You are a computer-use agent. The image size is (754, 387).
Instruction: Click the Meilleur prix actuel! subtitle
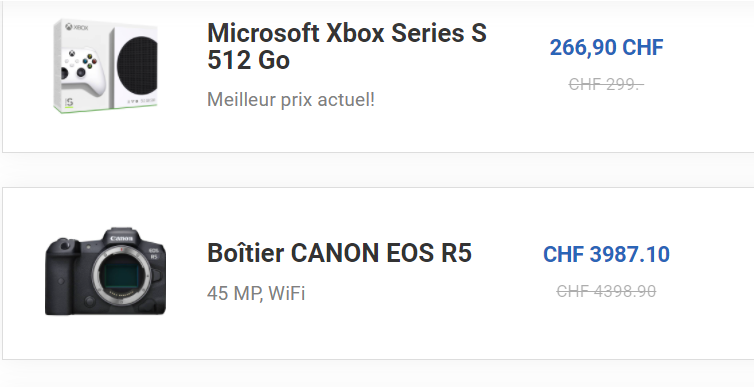[290, 100]
